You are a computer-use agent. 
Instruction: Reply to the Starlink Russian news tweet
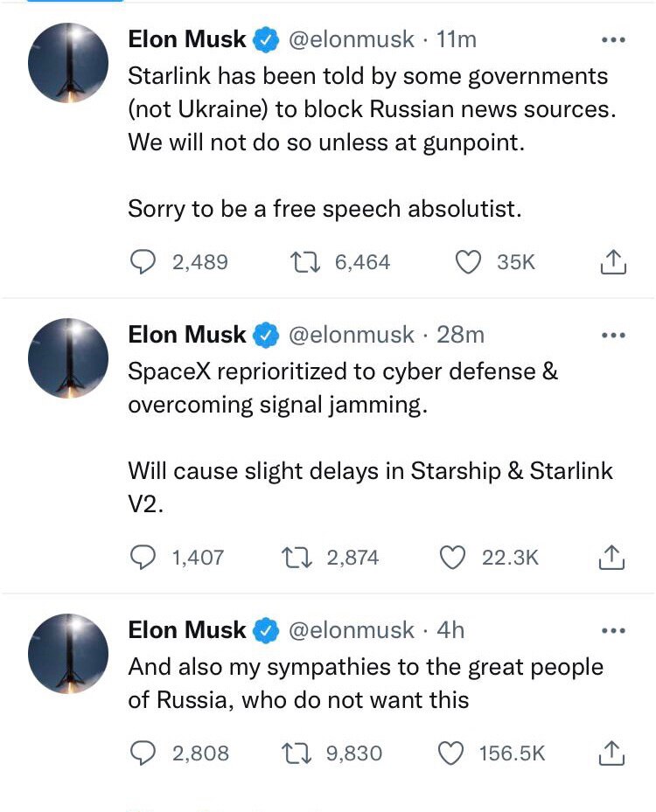(143, 261)
